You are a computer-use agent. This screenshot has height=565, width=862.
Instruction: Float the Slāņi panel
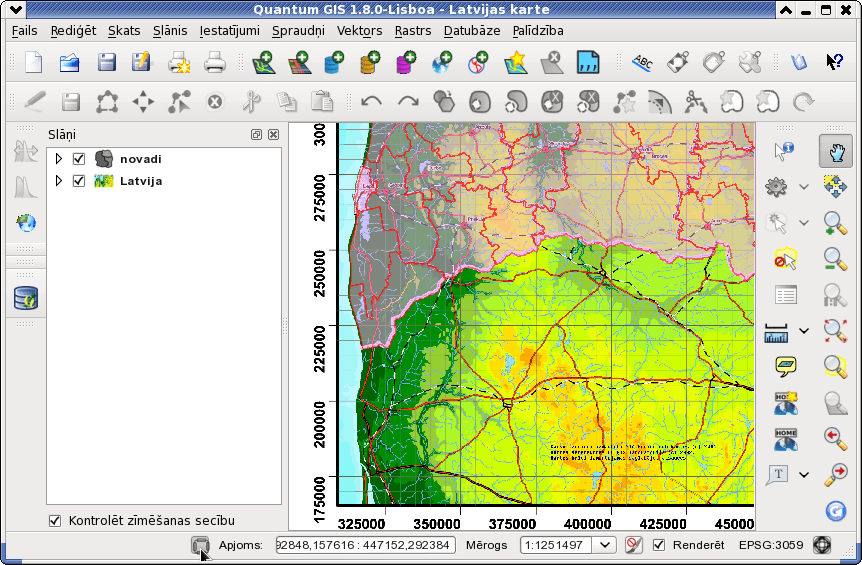256,135
